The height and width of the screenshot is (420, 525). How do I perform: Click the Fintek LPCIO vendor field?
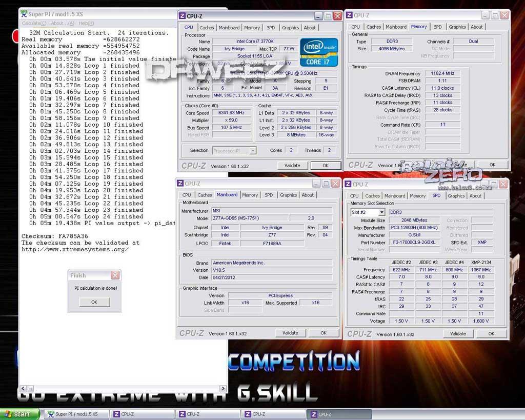coord(225,244)
